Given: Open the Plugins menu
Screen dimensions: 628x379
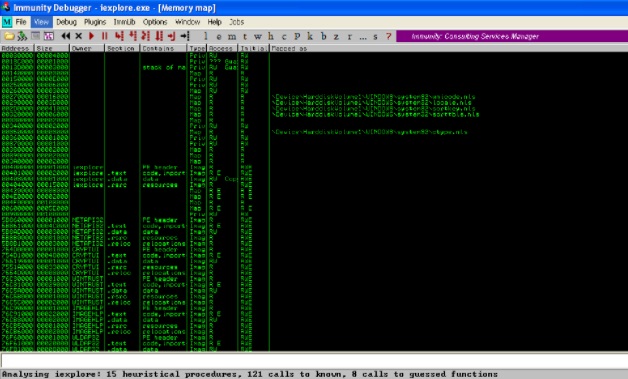Looking at the screenshot, I should 95,22.
